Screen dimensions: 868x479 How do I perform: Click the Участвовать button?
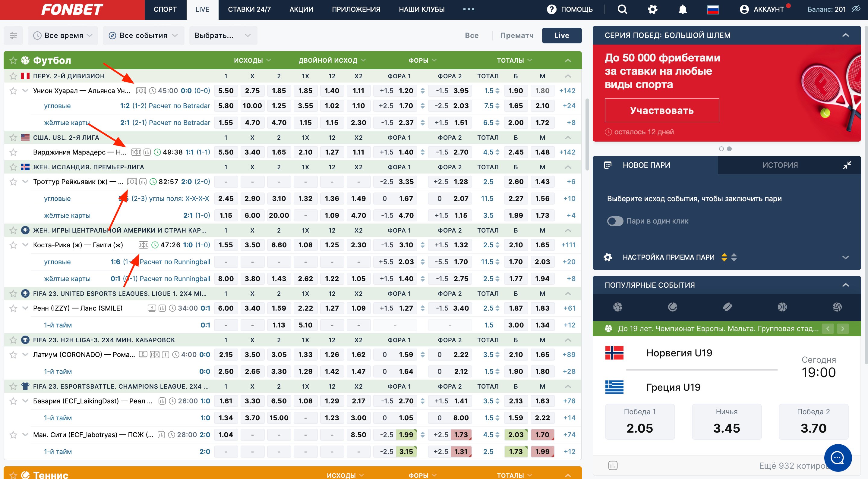coord(661,110)
